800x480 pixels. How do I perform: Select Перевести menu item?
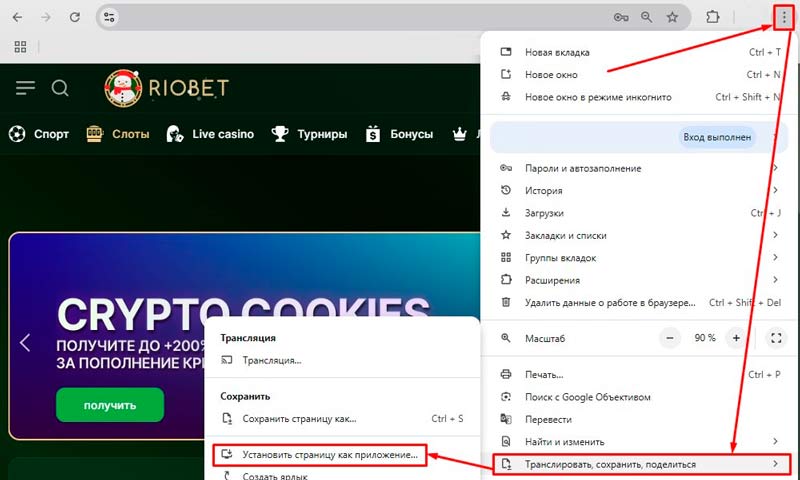click(640, 419)
